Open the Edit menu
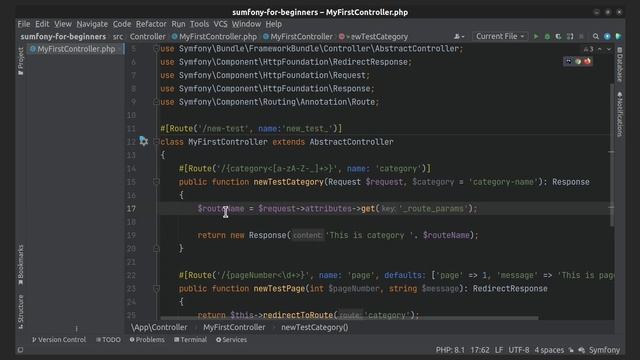This screenshot has width=640, height=360. (x=42, y=24)
